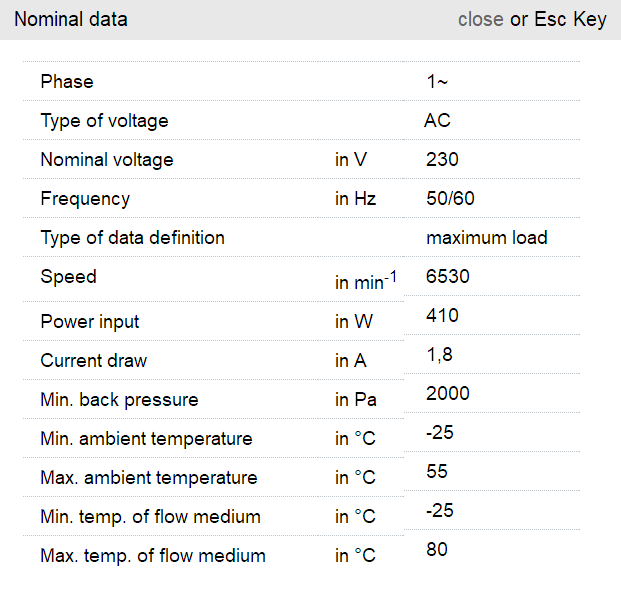Select the Max. ambient temperature label
This screenshot has width=621, height=602.
click(x=149, y=478)
